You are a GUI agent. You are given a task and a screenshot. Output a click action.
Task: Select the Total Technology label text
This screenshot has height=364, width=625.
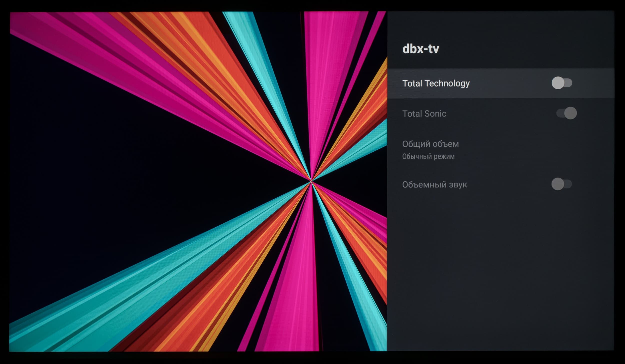pos(436,83)
